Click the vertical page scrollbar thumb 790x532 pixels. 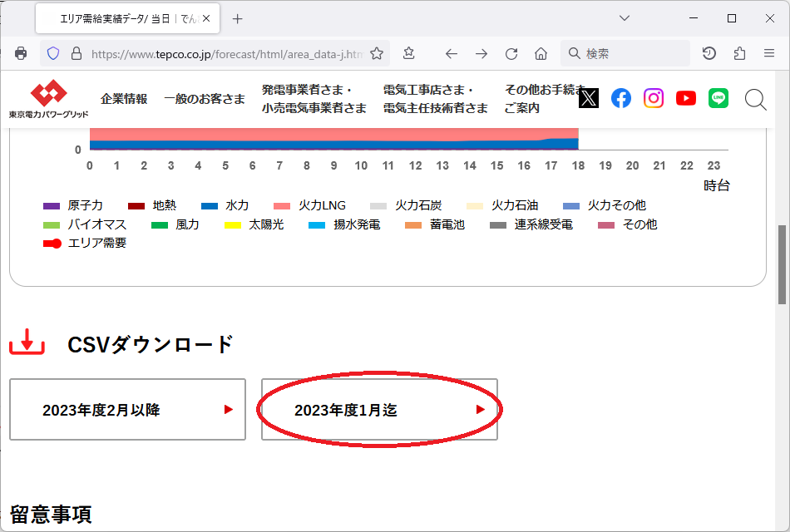click(782, 264)
